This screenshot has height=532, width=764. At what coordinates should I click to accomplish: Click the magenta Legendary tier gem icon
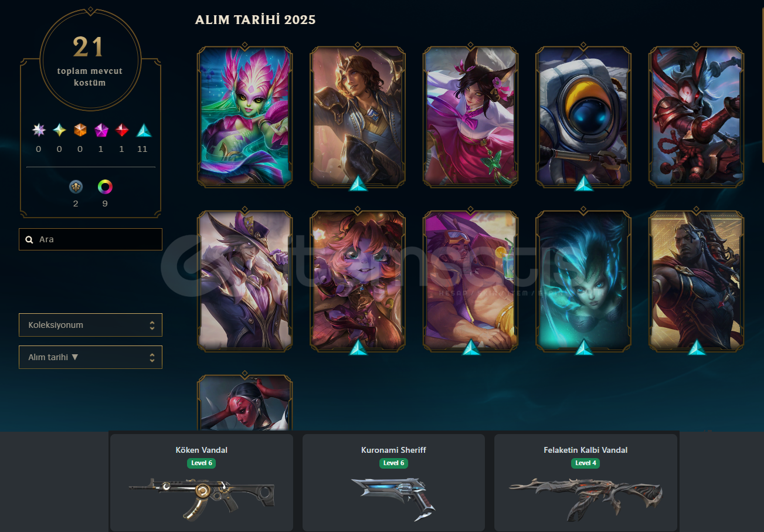(101, 130)
